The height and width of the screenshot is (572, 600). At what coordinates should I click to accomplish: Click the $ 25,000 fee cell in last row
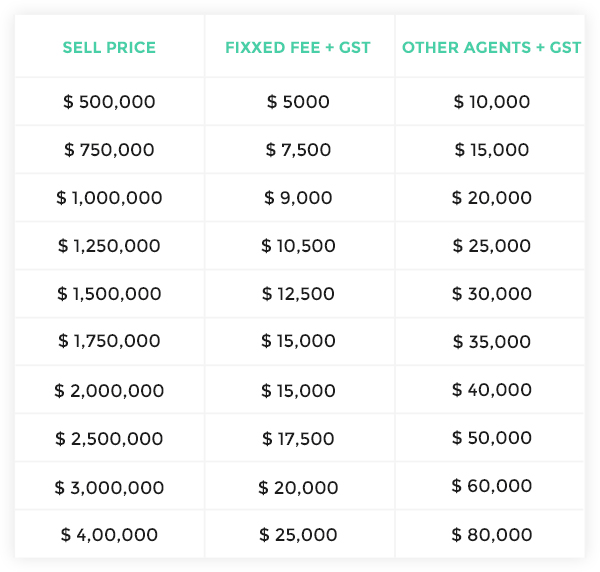click(x=298, y=535)
